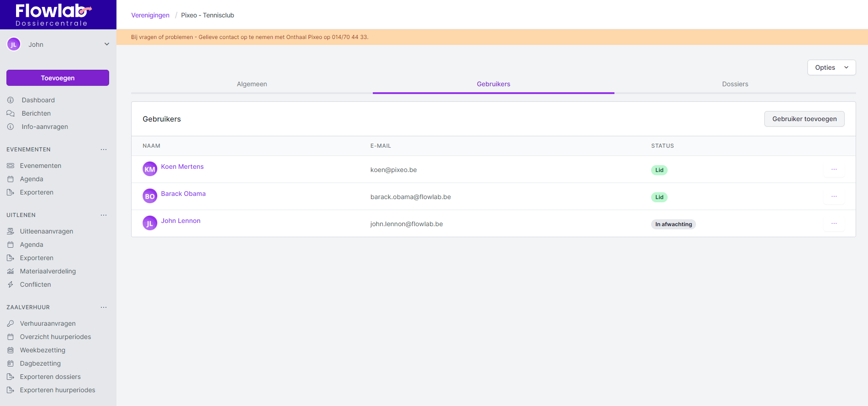Viewport: 868px width, 406px height.
Task: Click the Dashboard icon in the sidebar
Action: [11, 100]
